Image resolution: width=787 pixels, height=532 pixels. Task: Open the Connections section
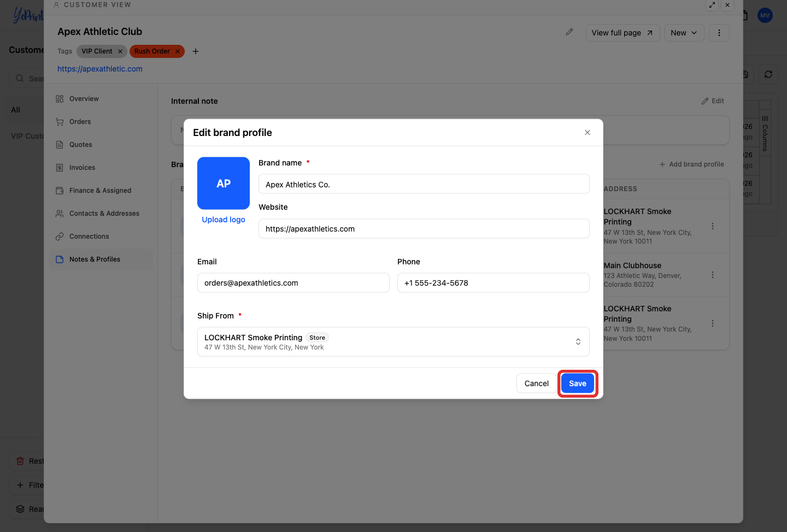coord(101,237)
